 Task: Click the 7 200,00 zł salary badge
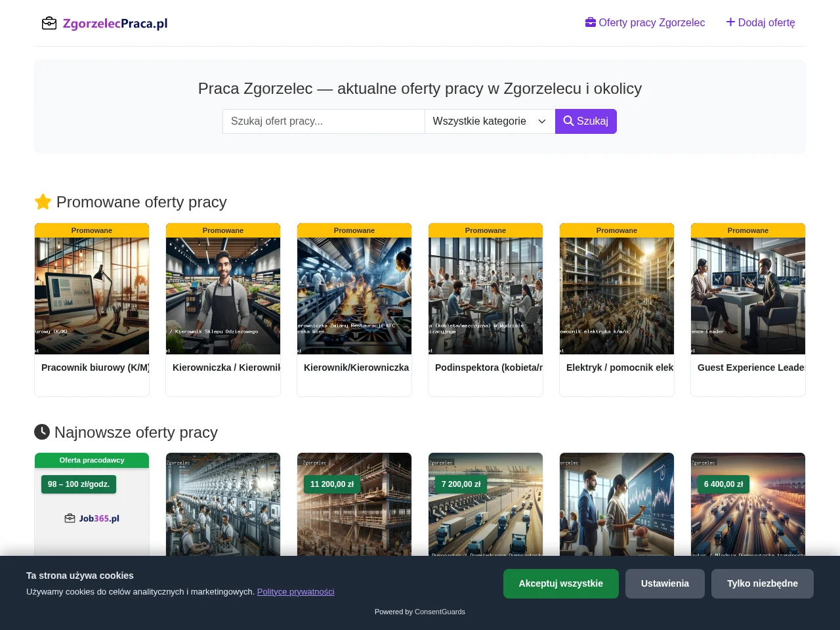click(461, 484)
